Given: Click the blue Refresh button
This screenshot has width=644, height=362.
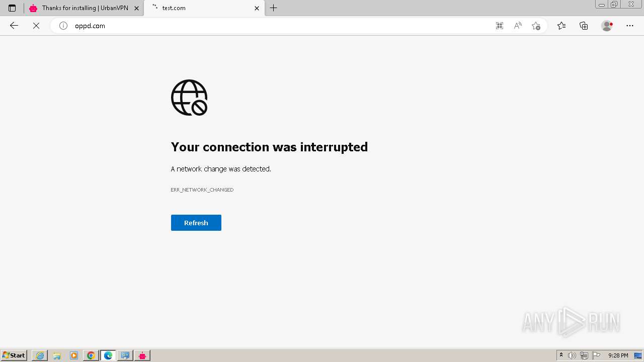Looking at the screenshot, I should tap(196, 223).
